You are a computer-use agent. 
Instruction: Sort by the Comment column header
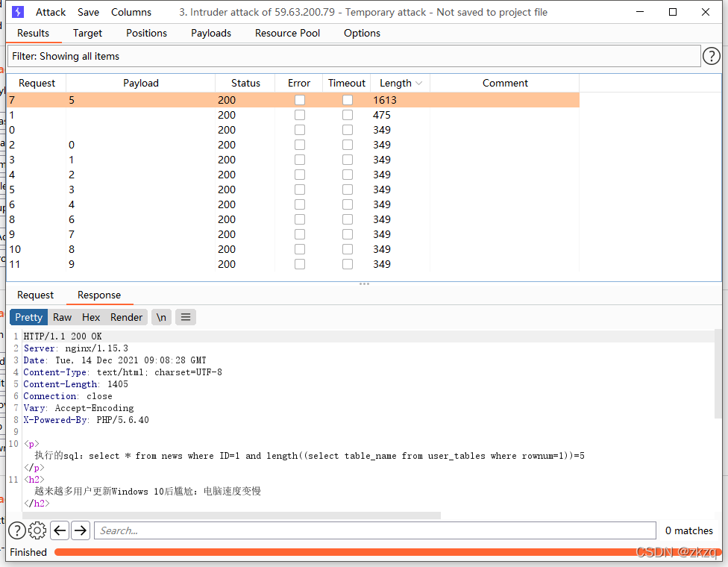(x=505, y=83)
